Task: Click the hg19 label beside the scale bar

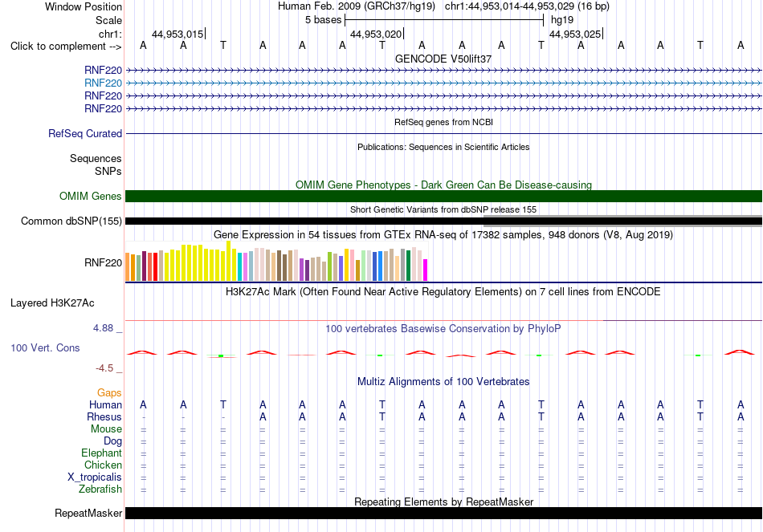Action: coord(562,20)
